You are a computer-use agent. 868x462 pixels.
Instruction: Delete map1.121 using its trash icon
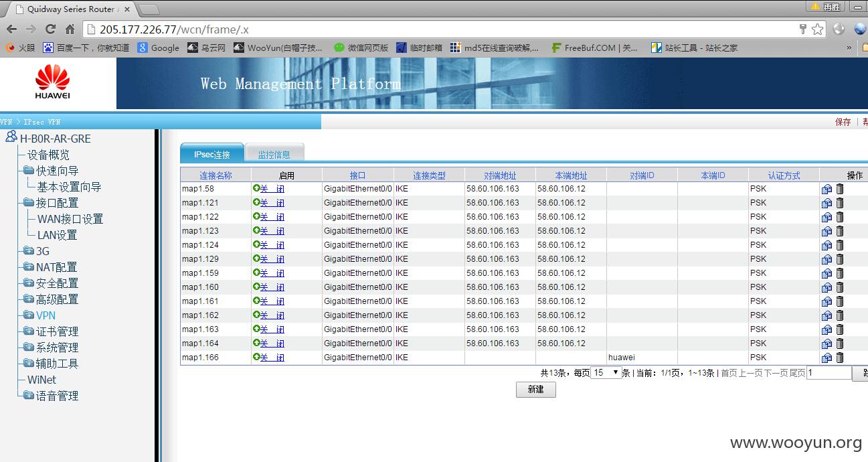pos(840,203)
